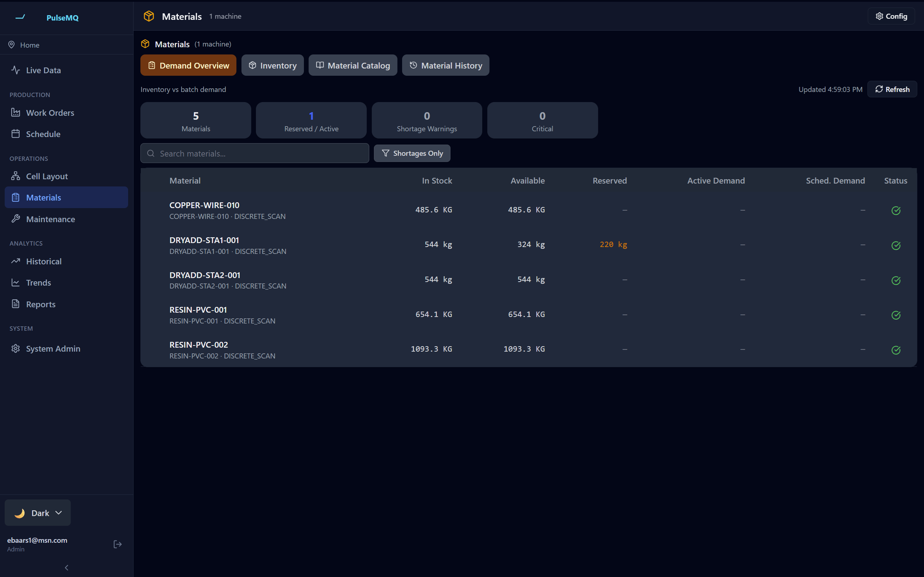
Task: Open the Cell Layout view
Action: click(15, 176)
